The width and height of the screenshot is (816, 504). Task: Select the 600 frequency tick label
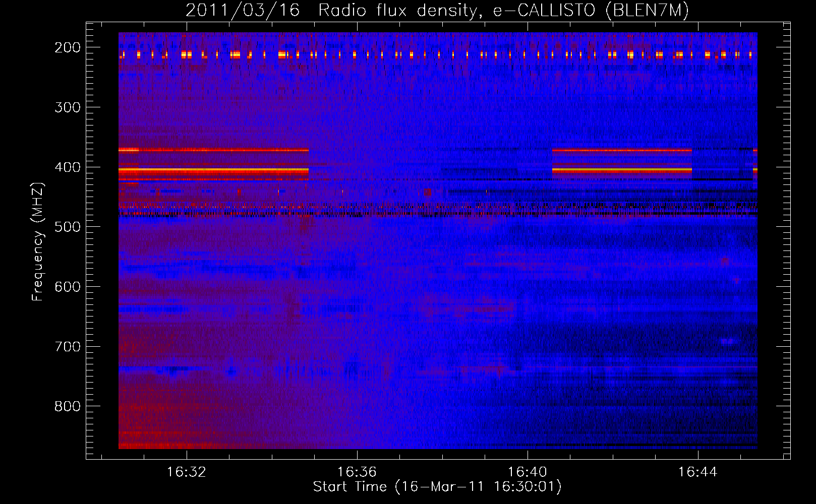[68, 287]
